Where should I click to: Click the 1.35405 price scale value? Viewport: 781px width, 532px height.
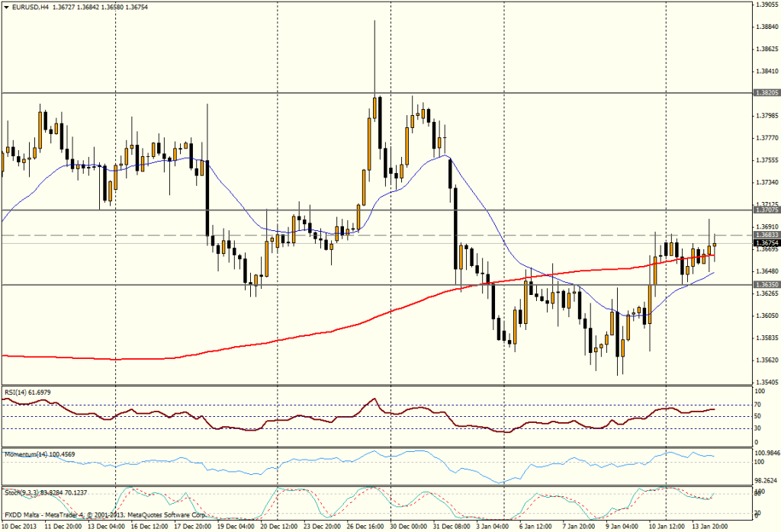click(766, 382)
